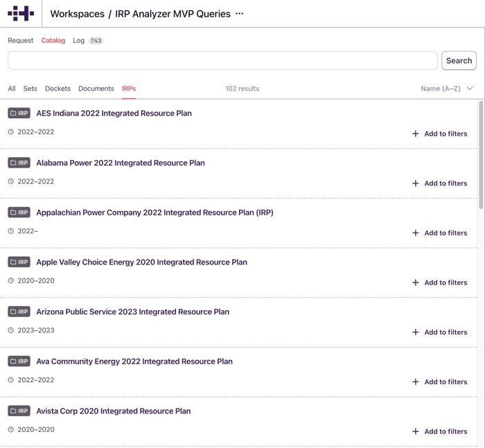The image size is (485, 448).
Task: Add Ava Community Energy to filters
Action: point(439,382)
